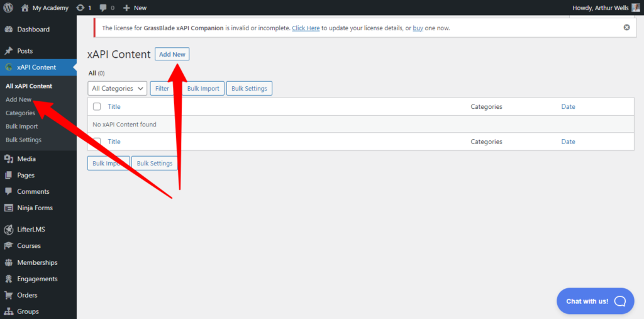Open Dashboard menu item
The width and height of the screenshot is (644, 319).
33,29
